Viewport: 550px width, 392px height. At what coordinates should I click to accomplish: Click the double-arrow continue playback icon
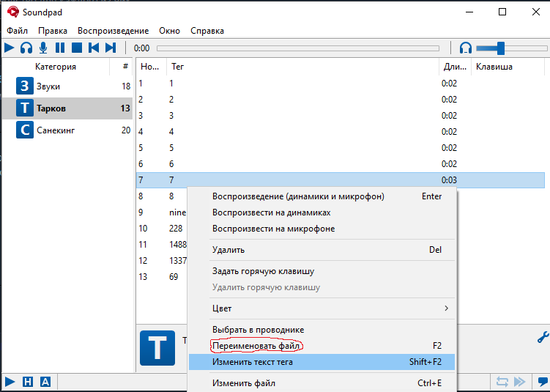(520, 382)
